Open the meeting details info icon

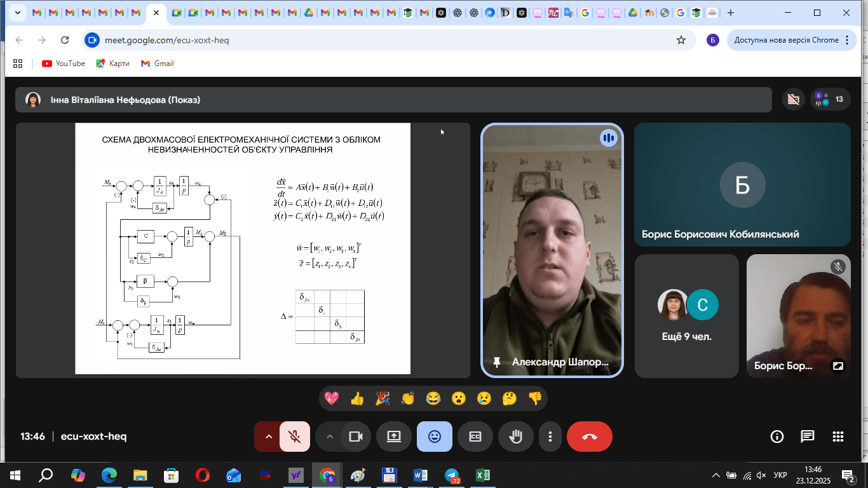[x=776, y=437]
